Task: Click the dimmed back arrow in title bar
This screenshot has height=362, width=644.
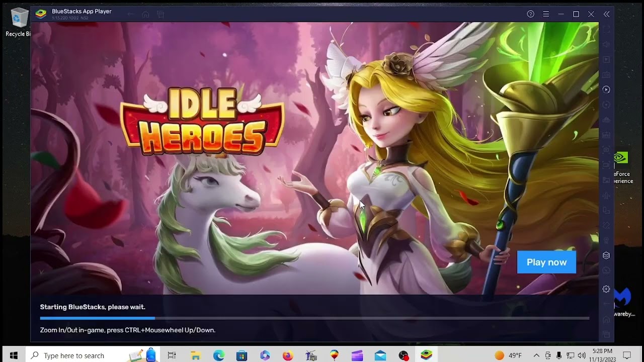Action: [131, 14]
